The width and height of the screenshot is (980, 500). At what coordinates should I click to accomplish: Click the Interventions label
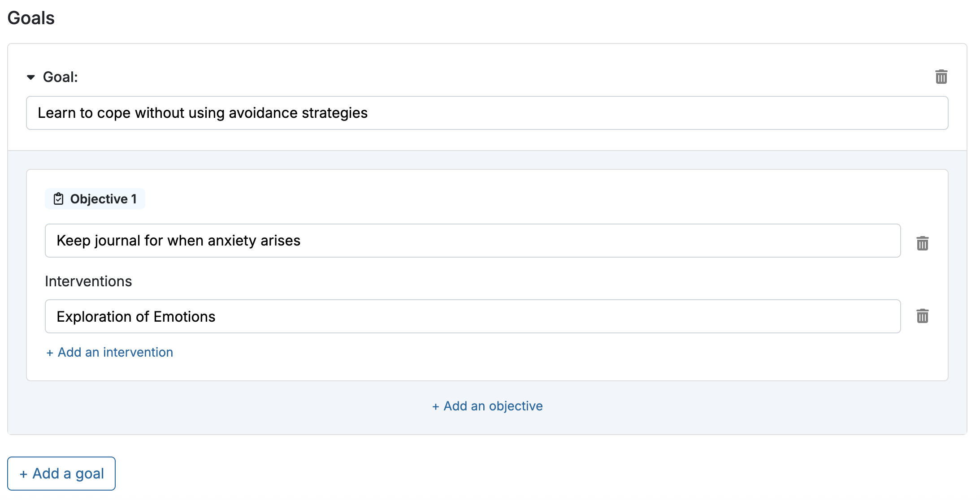(88, 281)
